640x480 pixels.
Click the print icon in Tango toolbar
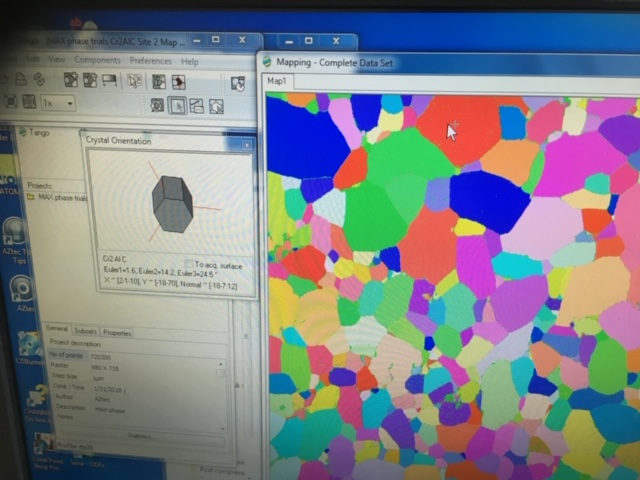tap(20, 79)
